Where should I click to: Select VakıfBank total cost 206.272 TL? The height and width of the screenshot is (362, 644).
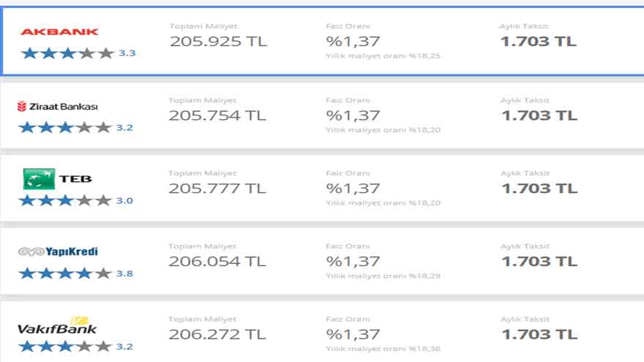pos(217,334)
